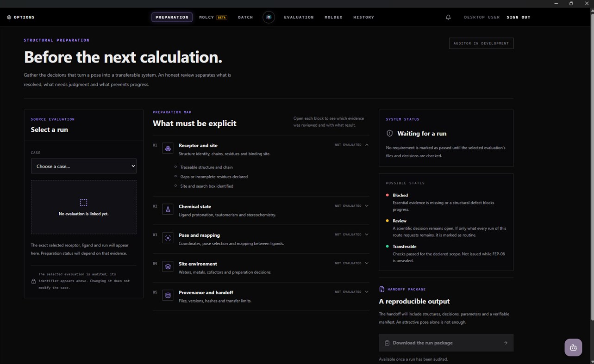Click the Pose and mapping target icon

point(168,238)
